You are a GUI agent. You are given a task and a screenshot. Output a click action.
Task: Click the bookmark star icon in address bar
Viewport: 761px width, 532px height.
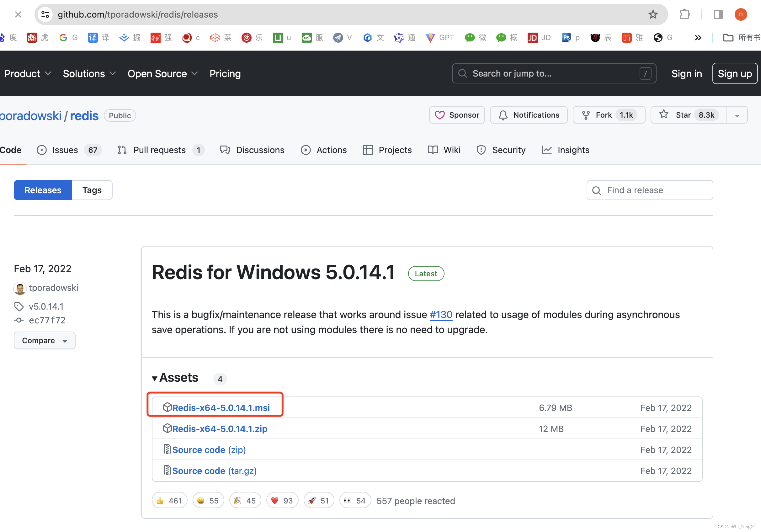coord(652,14)
